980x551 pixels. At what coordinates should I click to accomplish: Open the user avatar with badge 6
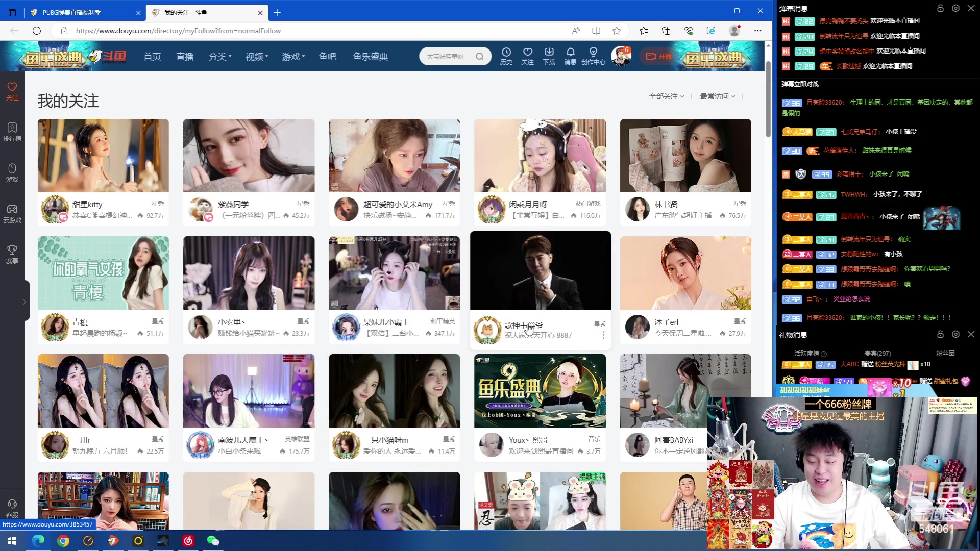(621, 56)
